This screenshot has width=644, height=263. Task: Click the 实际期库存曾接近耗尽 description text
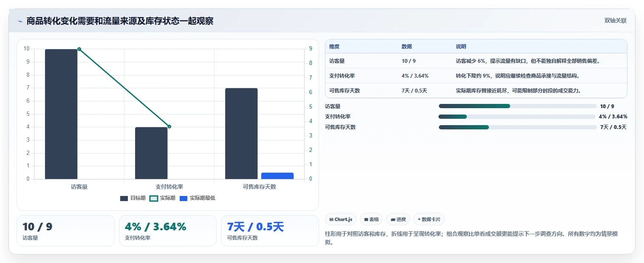click(x=518, y=91)
